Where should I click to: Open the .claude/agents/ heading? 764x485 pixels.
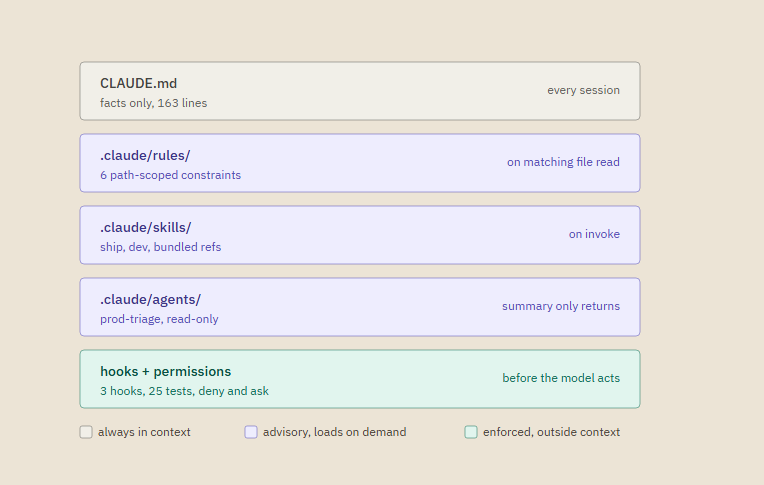coord(151,300)
